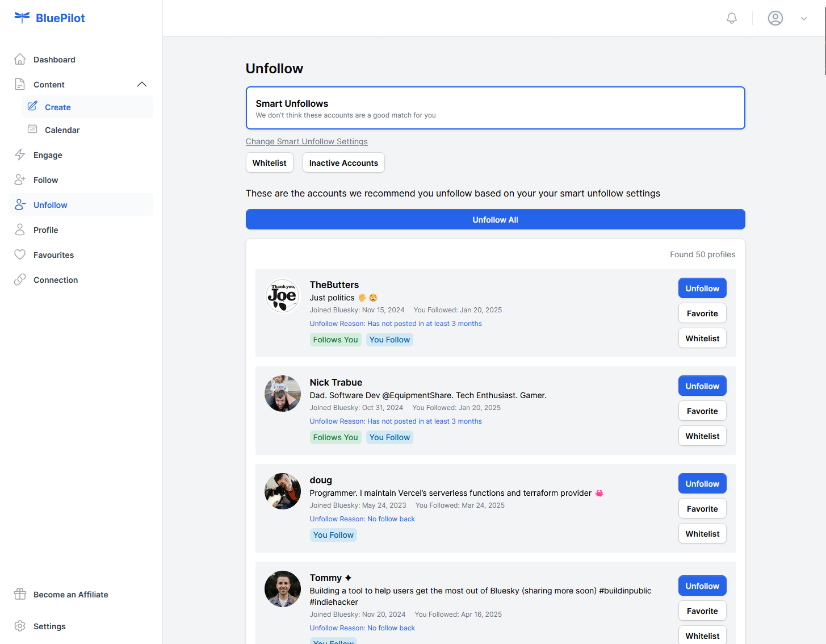The height and width of the screenshot is (644, 826).
Task: Click the Dashboard home icon
Action: click(x=20, y=60)
